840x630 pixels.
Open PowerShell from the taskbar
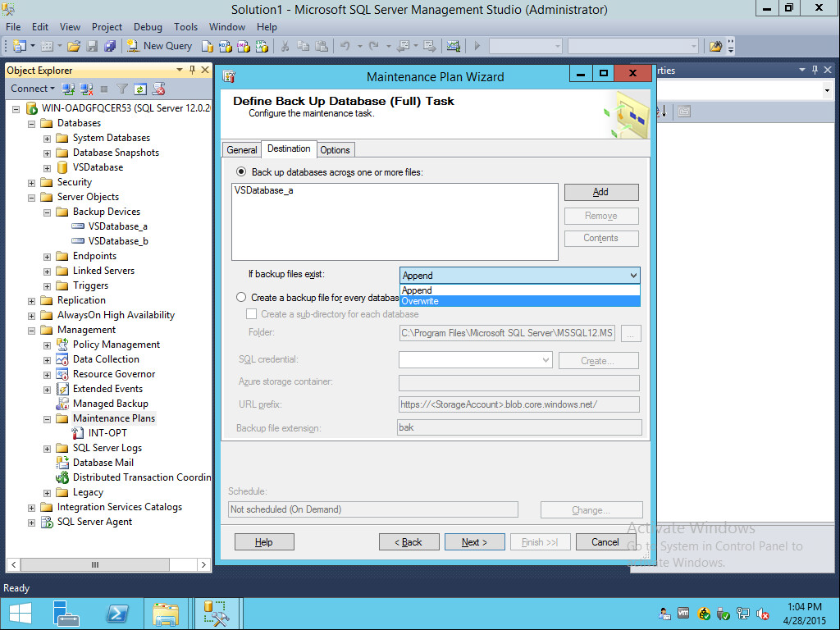[x=116, y=614]
